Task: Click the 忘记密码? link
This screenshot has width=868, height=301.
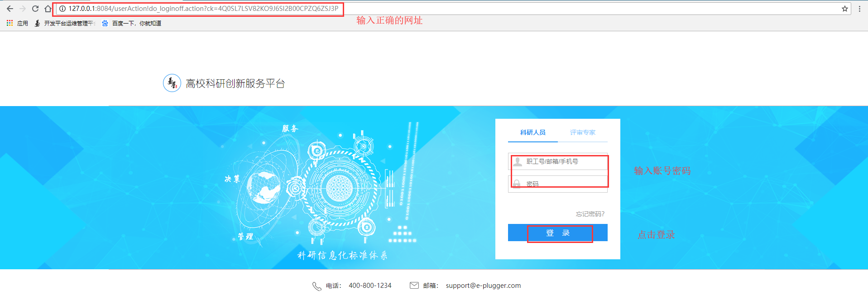Action: coord(590,214)
